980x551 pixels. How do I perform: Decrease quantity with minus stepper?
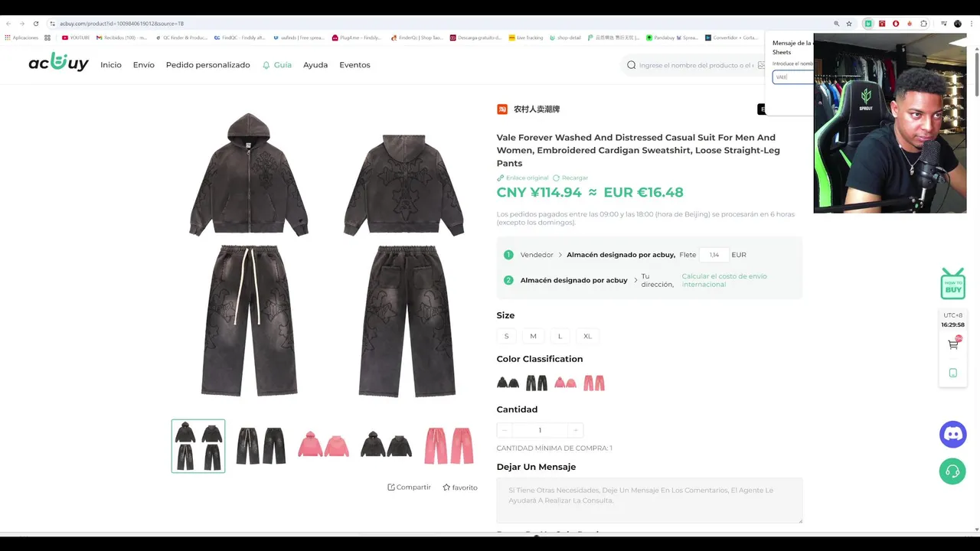click(504, 430)
